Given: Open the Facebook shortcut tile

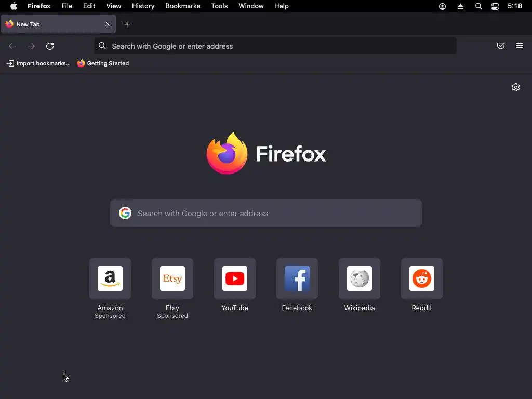Looking at the screenshot, I should 297,278.
